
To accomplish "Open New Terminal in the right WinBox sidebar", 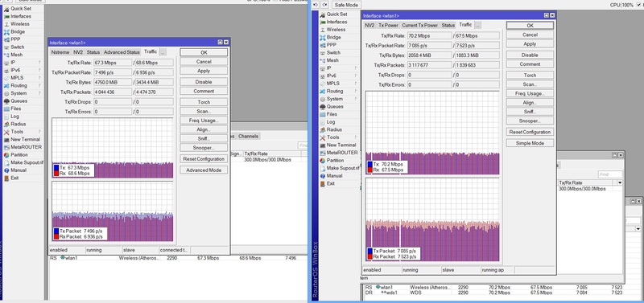I will [341, 145].
